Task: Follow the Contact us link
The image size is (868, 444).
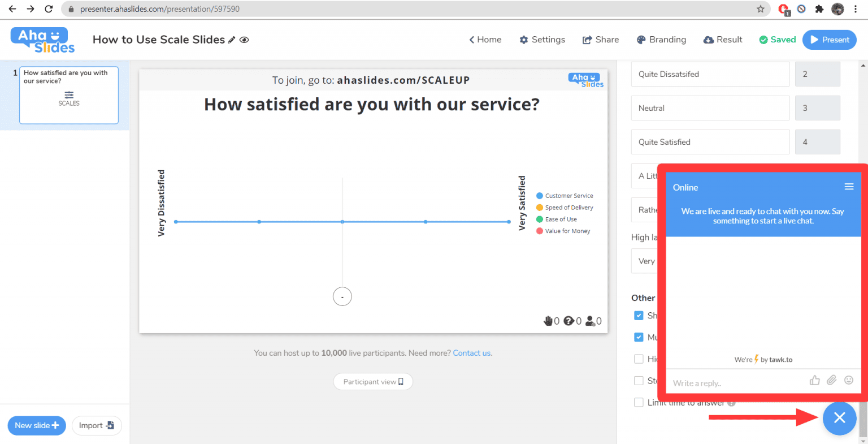Action: point(472,353)
